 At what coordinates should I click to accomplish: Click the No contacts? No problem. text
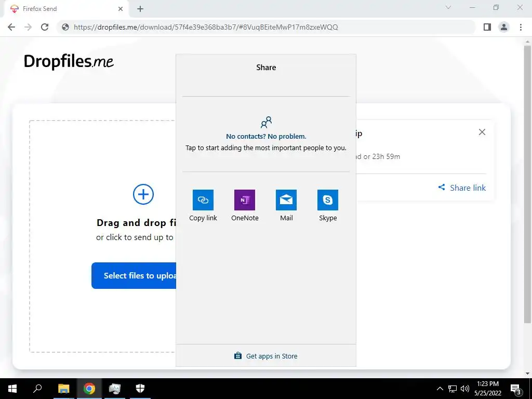[x=266, y=137]
